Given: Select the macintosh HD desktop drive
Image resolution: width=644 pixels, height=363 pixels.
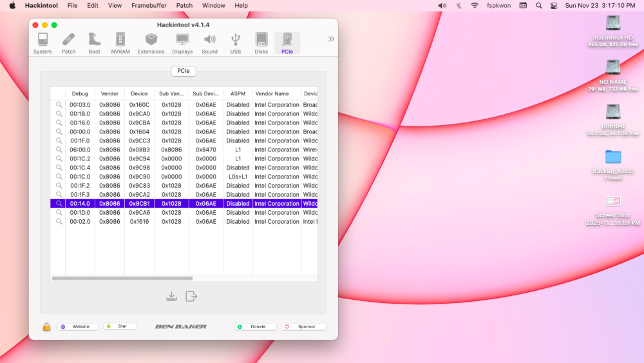Looking at the screenshot, I should coord(613,31).
